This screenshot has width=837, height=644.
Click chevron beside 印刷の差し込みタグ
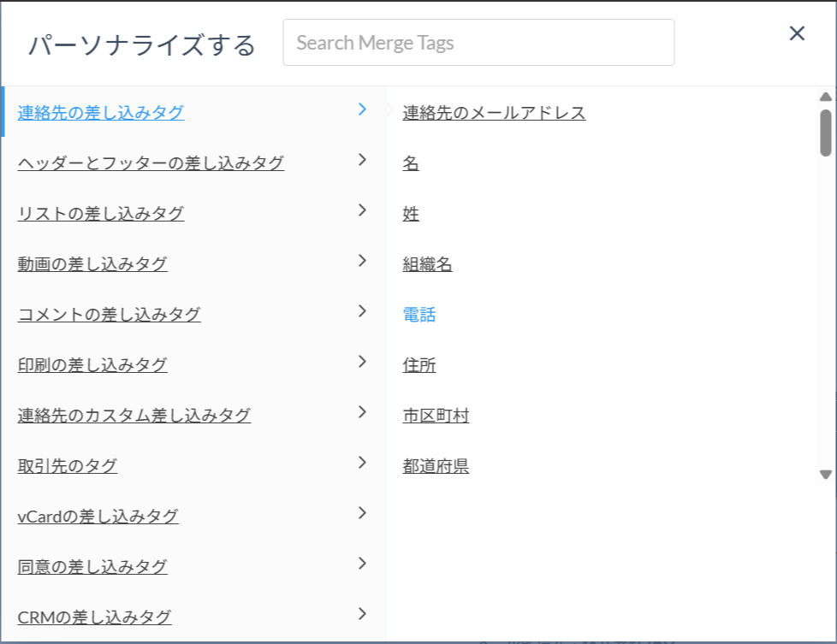click(362, 362)
